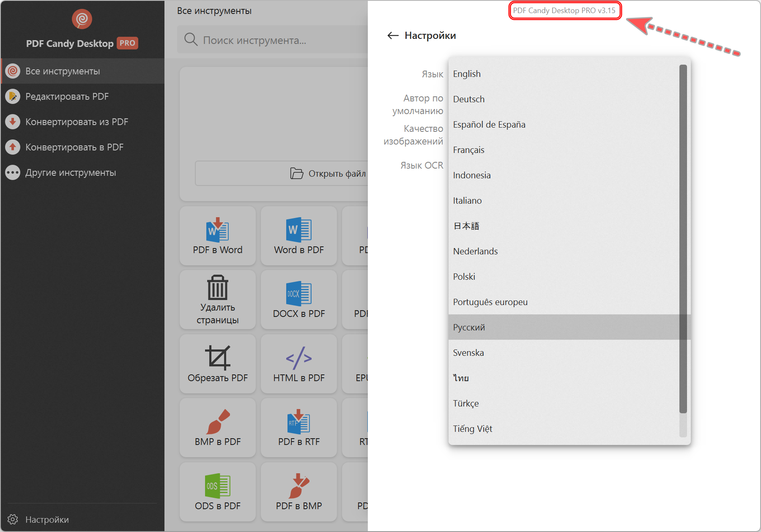Open the BMP в PDF tool

click(218, 428)
